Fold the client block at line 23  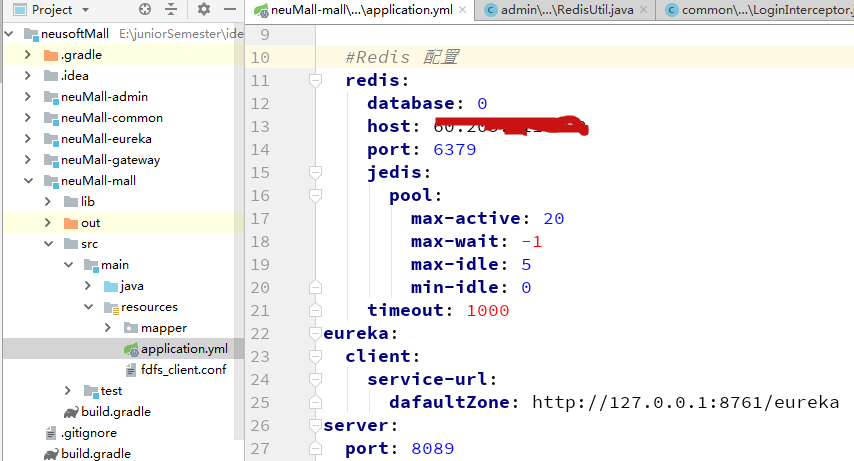tap(315, 356)
